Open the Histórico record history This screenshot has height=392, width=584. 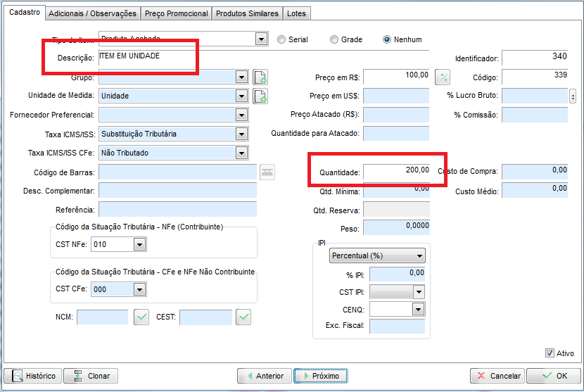tap(32, 376)
